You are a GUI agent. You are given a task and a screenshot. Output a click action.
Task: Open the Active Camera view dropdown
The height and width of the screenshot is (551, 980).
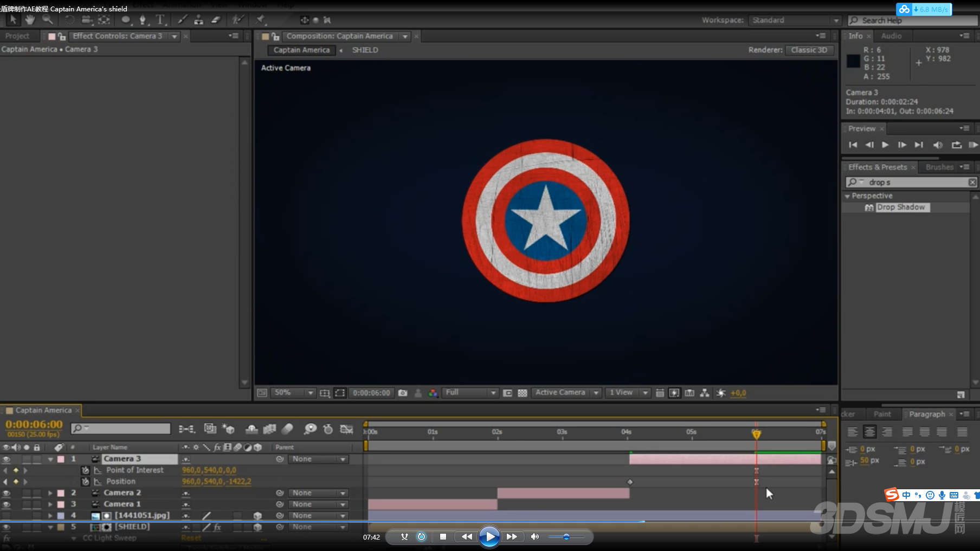566,393
